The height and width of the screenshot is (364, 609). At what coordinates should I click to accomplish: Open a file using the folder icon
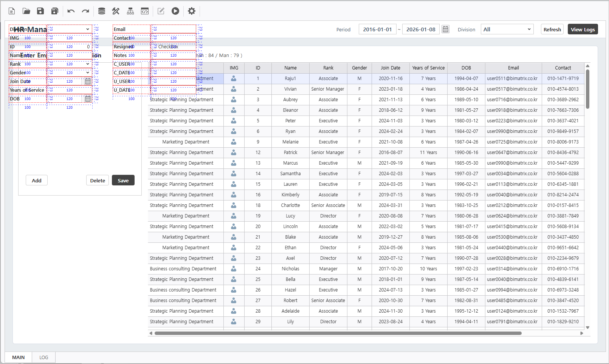click(x=26, y=11)
